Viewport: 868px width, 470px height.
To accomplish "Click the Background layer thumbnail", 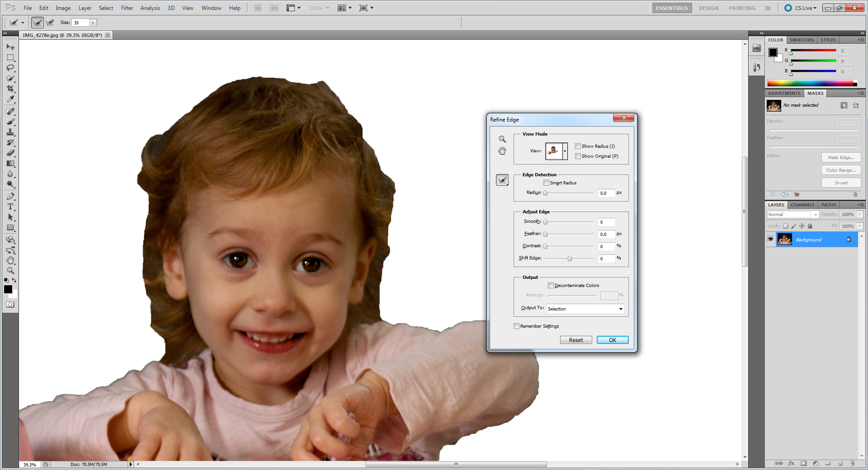I will click(784, 239).
